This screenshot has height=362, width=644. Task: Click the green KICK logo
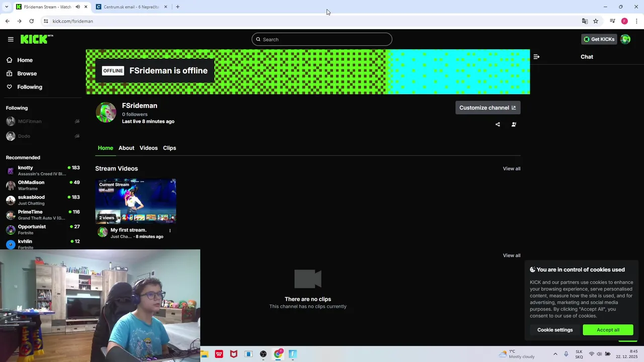pyautogui.click(x=37, y=39)
